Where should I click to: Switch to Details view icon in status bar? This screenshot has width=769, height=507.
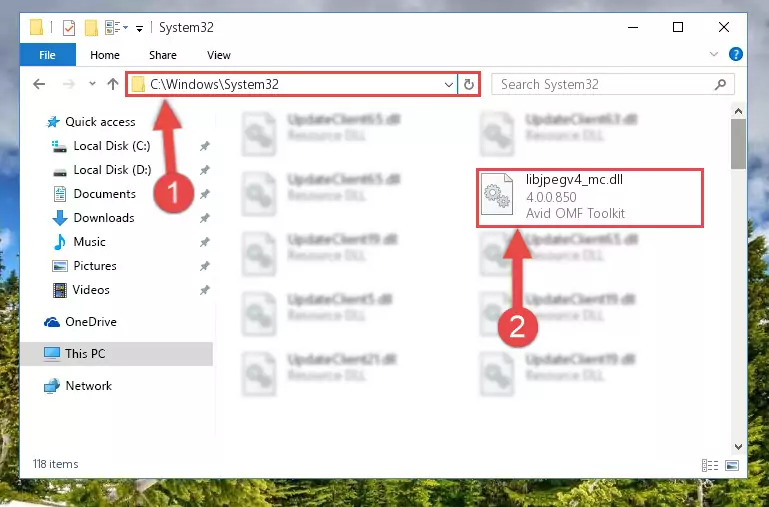[x=710, y=465]
